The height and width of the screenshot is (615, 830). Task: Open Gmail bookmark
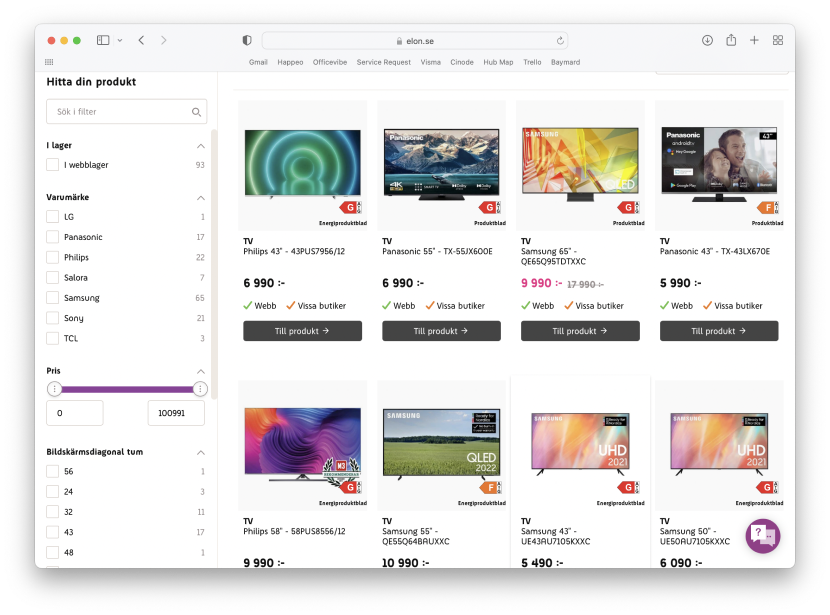[258, 62]
